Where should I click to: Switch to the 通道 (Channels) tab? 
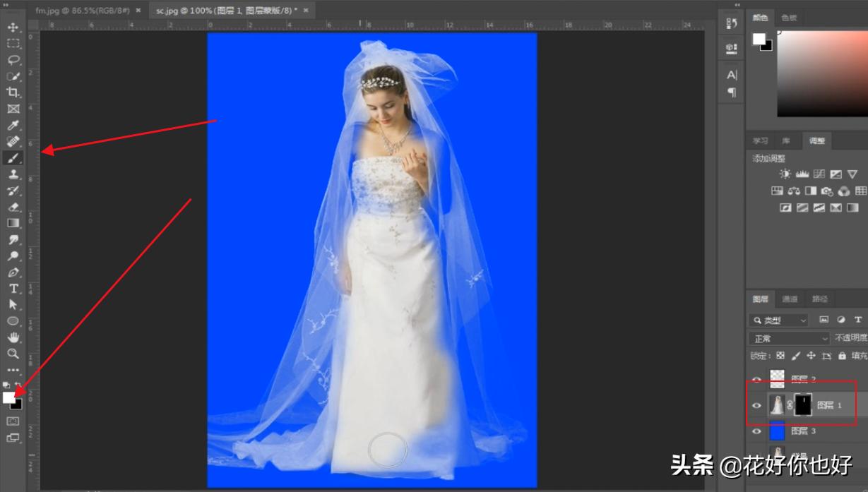(x=789, y=299)
